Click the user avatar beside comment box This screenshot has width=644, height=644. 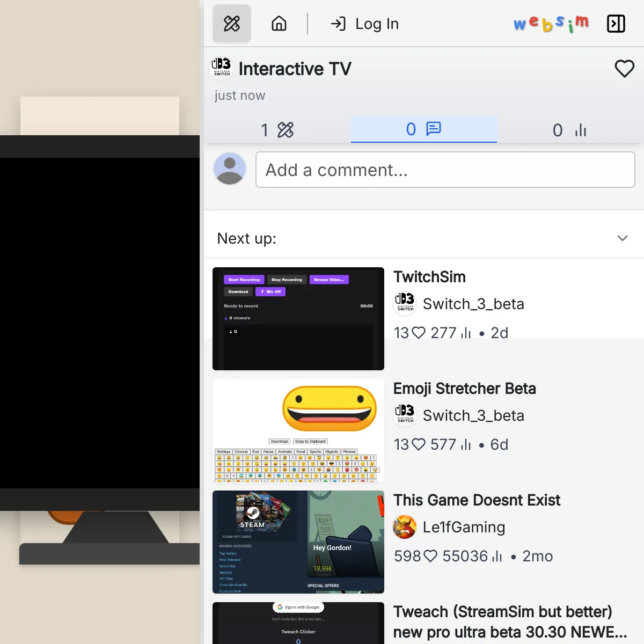230,169
